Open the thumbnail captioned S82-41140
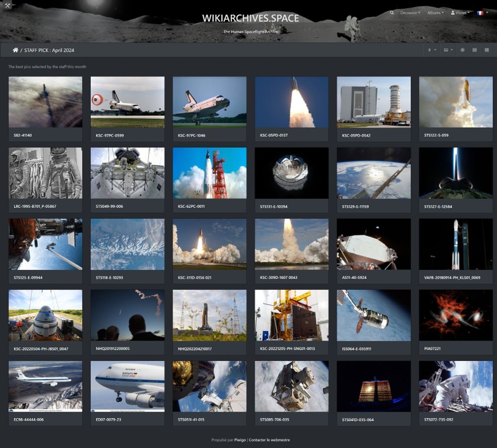Image resolution: width=497 pixels, height=448 pixels. (45, 102)
